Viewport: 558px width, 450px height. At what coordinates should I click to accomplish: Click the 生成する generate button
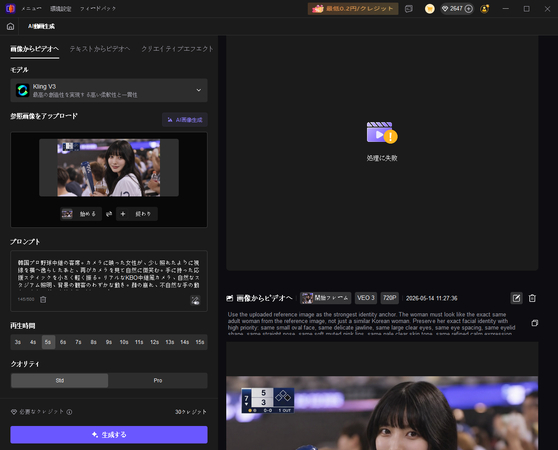pos(109,435)
